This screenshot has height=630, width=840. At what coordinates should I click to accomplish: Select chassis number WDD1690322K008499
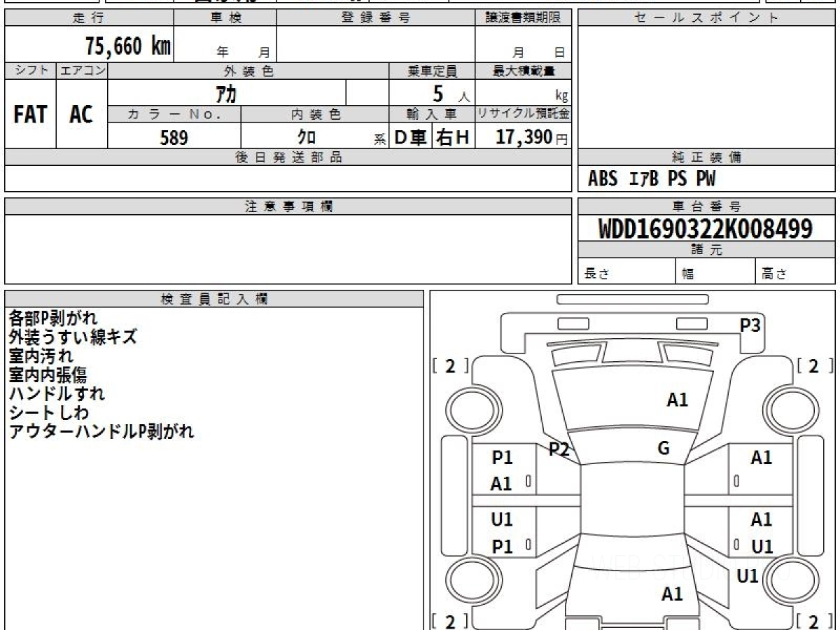point(706,229)
